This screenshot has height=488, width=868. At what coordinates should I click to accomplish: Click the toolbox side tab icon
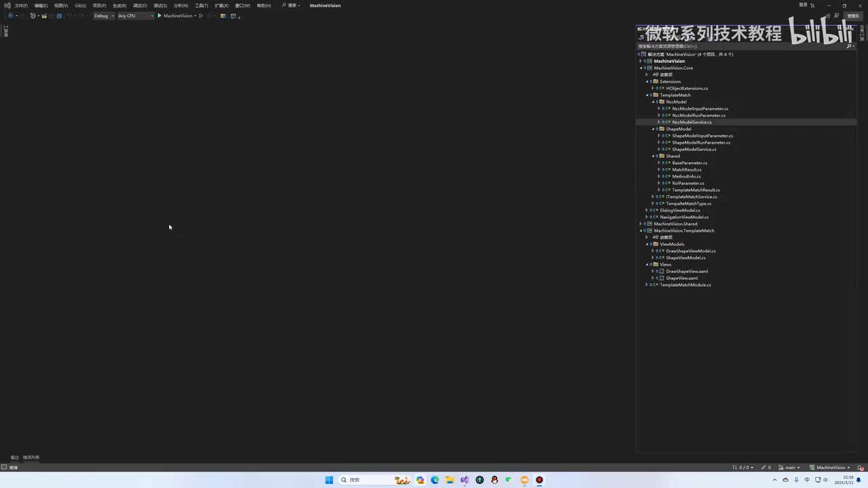(x=5, y=31)
